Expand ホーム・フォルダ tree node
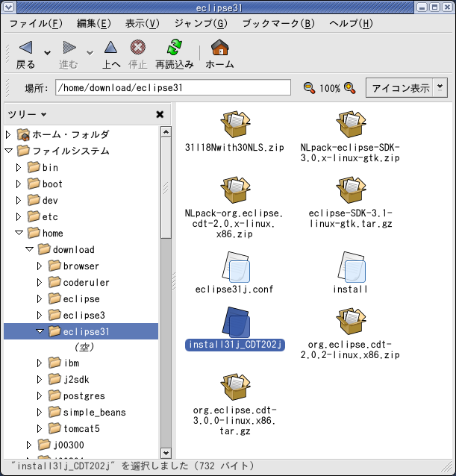This screenshot has width=456, height=476. pos(8,134)
